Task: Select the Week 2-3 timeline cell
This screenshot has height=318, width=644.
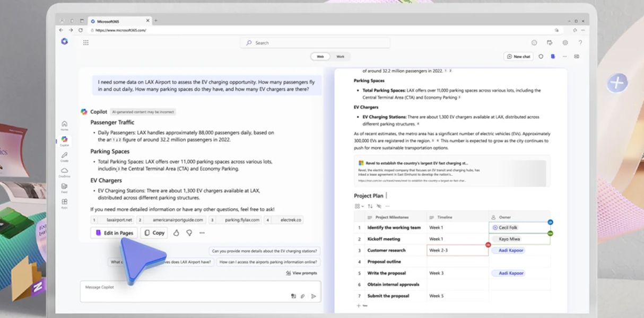Action: pyautogui.click(x=457, y=250)
